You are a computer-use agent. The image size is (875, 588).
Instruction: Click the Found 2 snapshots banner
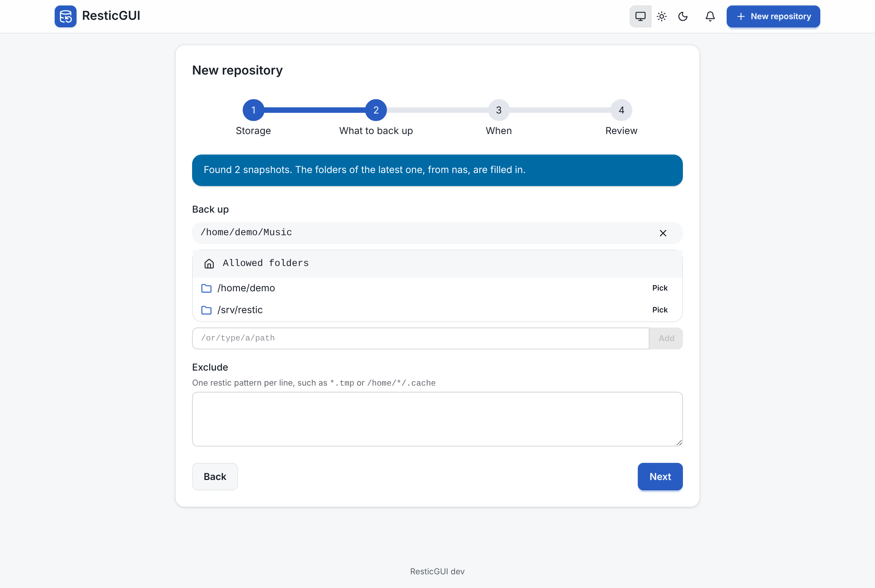[437, 170]
